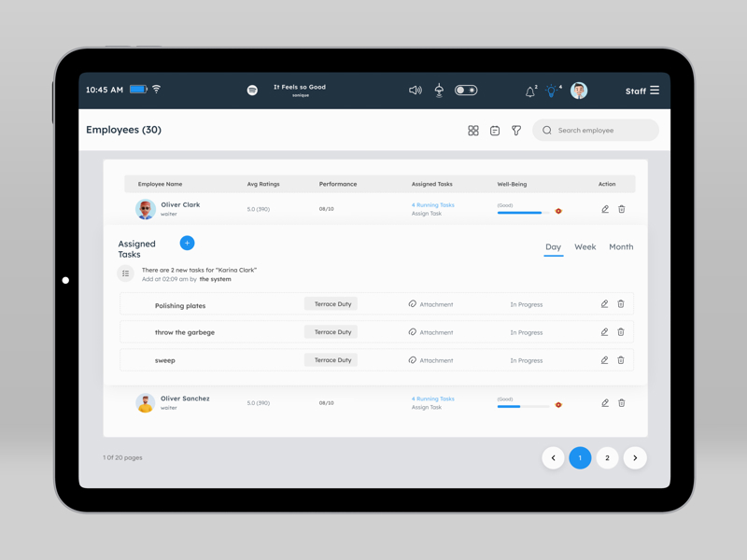
Task: Open the Spotify music icon
Action: (x=252, y=91)
